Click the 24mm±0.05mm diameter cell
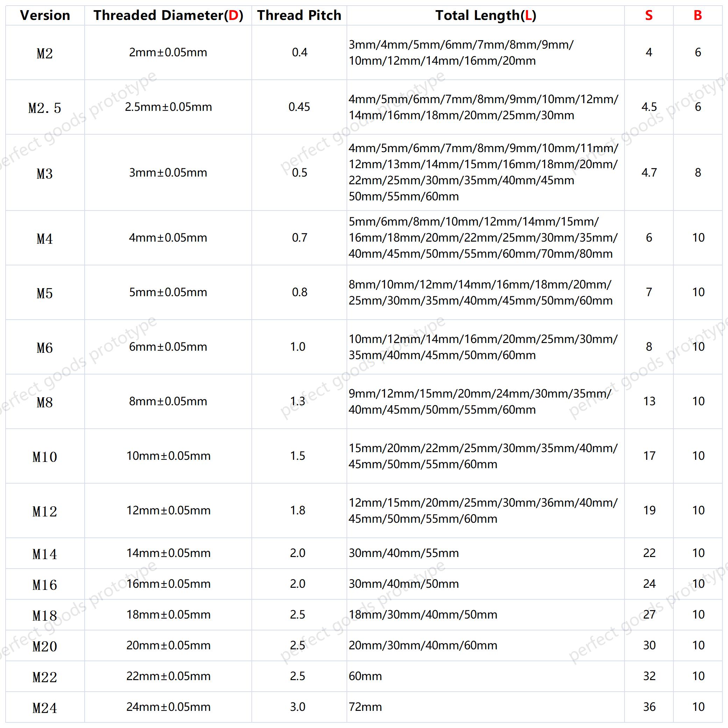Viewport: 728px width, 728px height. pyautogui.click(x=168, y=707)
